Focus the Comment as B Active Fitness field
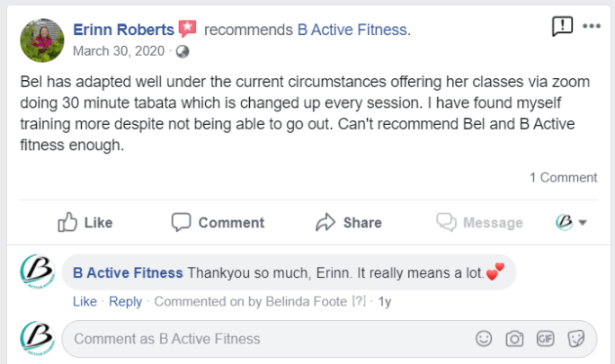 tap(270, 339)
